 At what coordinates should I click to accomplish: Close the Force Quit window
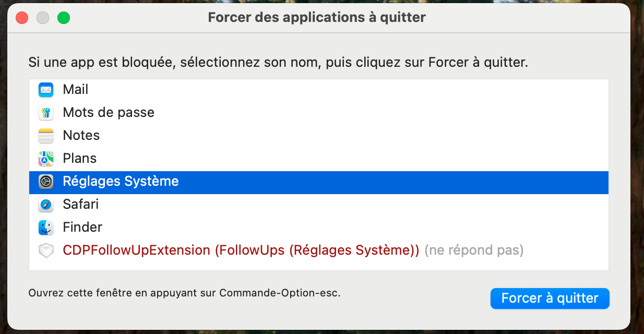point(22,18)
